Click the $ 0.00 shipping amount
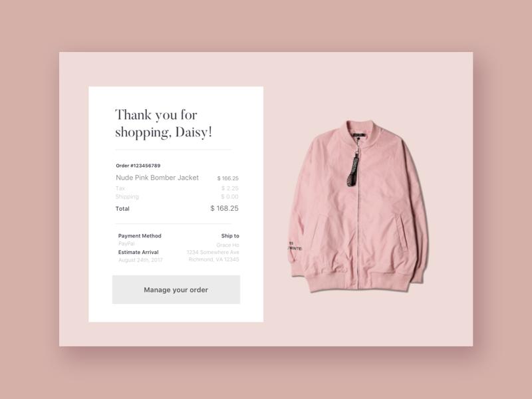The height and width of the screenshot is (399, 532). (229, 197)
